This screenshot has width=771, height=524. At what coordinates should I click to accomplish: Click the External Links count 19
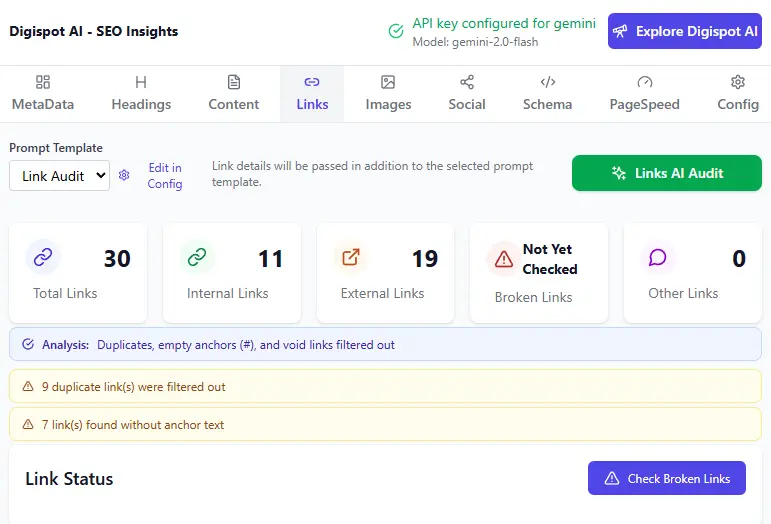point(425,259)
